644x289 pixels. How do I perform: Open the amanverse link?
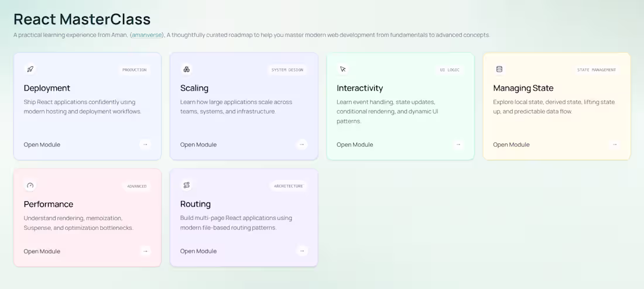148,35
